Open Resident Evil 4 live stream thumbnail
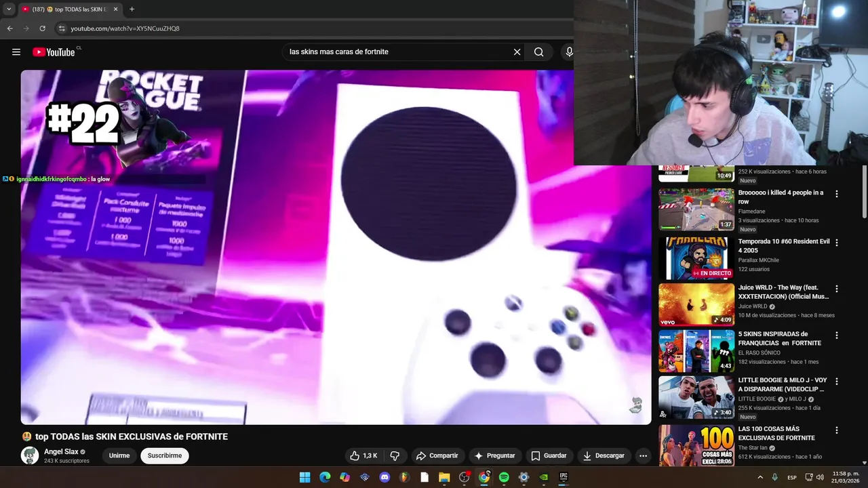 tap(696, 258)
